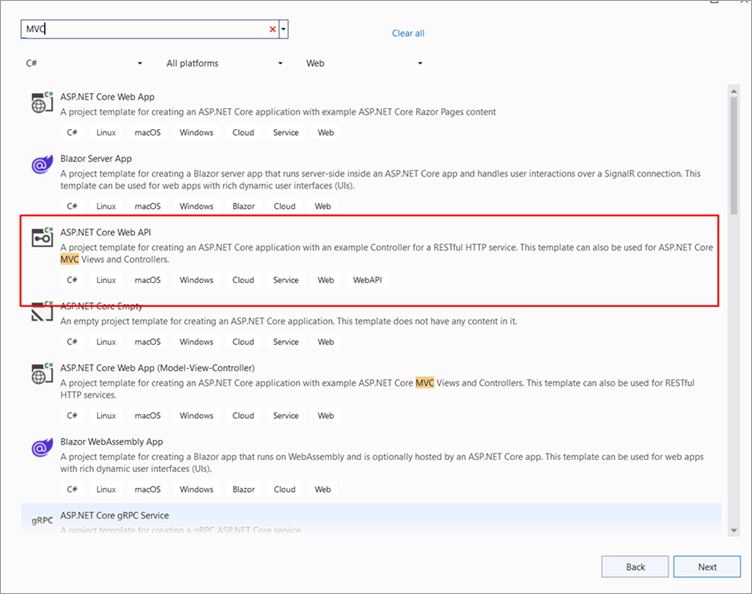The height and width of the screenshot is (594, 752).
Task: Select ASP.NET Core Web App (Model-View-Controller) title
Action: (x=157, y=368)
